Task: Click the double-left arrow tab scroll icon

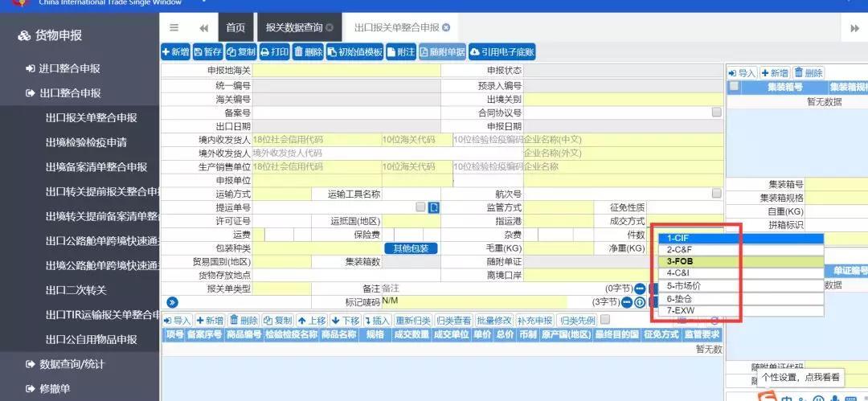Action: click(203, 28)
